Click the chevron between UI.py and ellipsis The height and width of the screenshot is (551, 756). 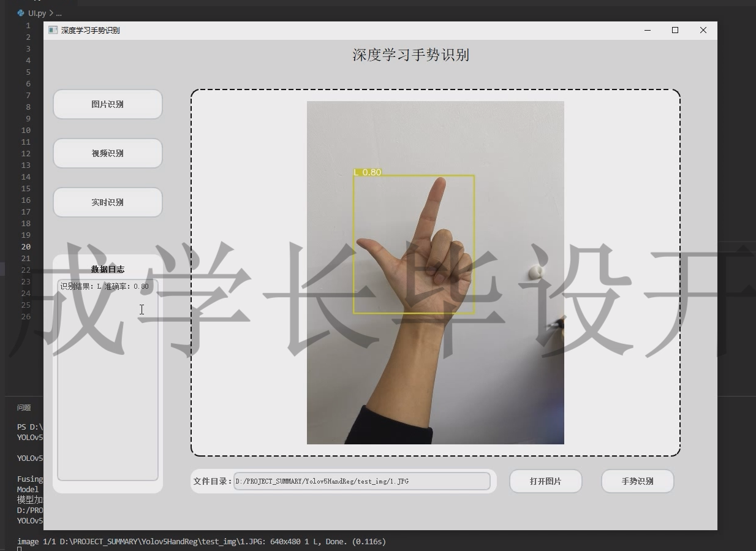click(x=50, y=12)
